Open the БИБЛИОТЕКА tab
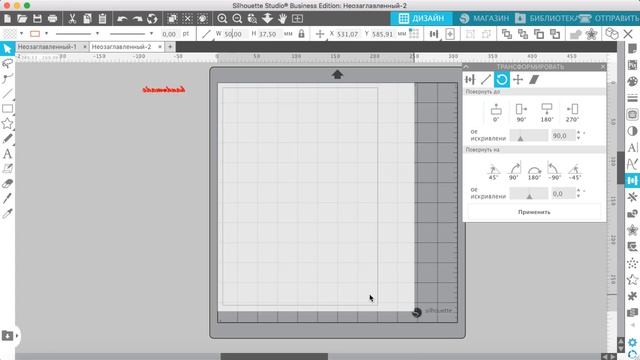 click(x=547, y=18)
